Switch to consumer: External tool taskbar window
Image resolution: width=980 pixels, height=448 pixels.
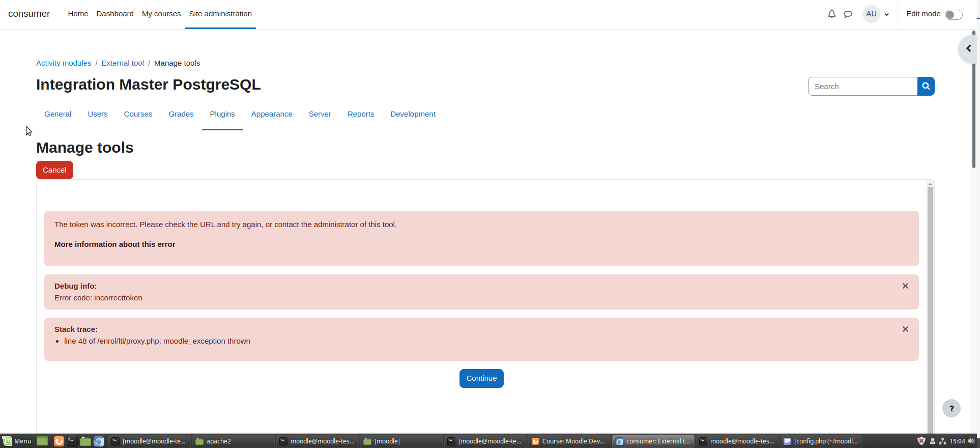653,441
